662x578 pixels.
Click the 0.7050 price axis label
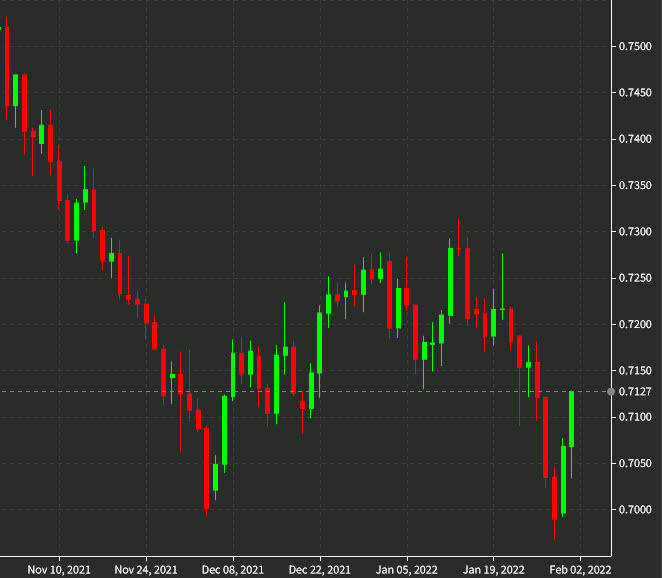pyautogui.click(x=636, y=463)
